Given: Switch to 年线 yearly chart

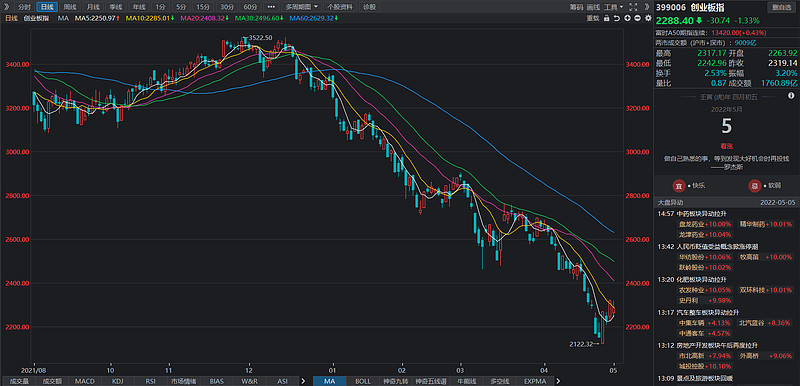Looking at the screenshot, I should pyautogui.click(x=138, y=7).
